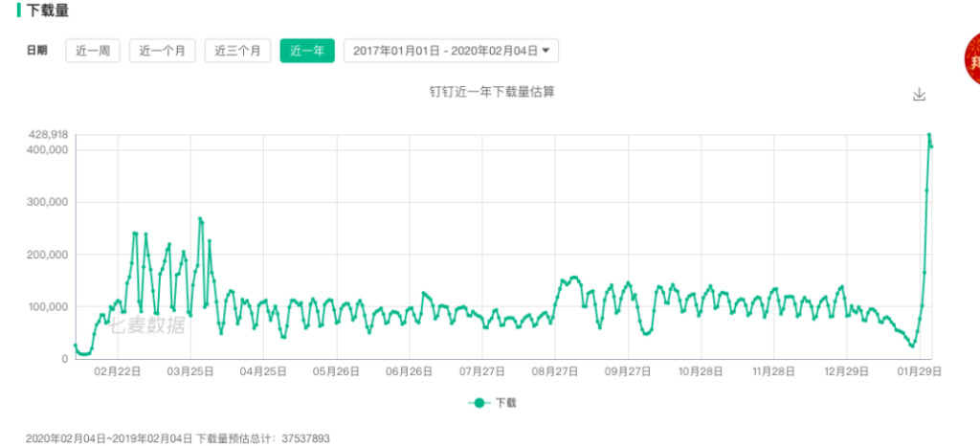Click the x-axis label 12月29日
This screenshot has width=980, height=446.
point(847,371)
